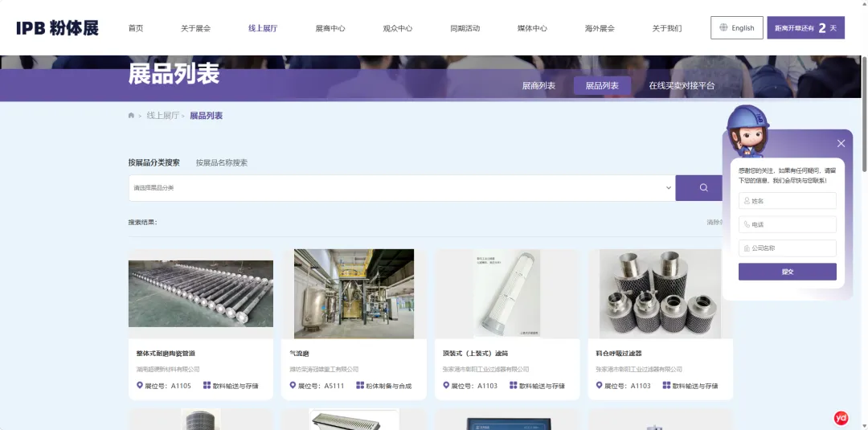This screenshot has width=868, height=430.
Task: Click category grid icon on 顶装式（上装式）滤筒 card
Action: point(513,385)
